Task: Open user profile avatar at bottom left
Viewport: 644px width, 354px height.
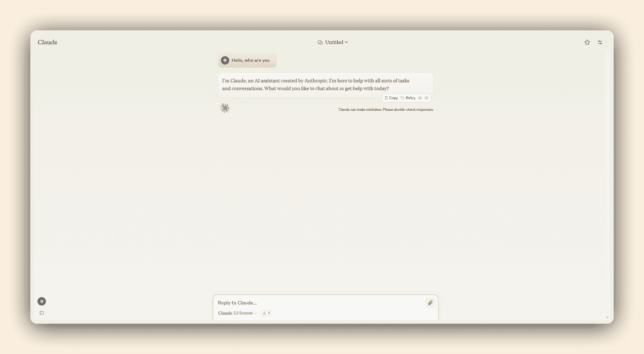Action: pyautogui.click(x=41, y=301)
